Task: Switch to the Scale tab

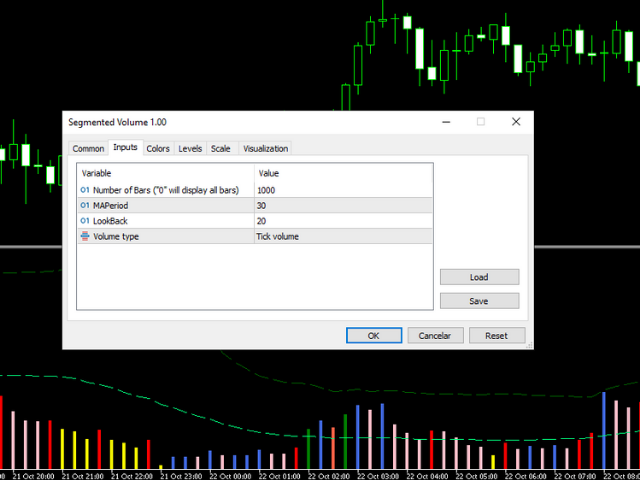Action: [221, 149]
